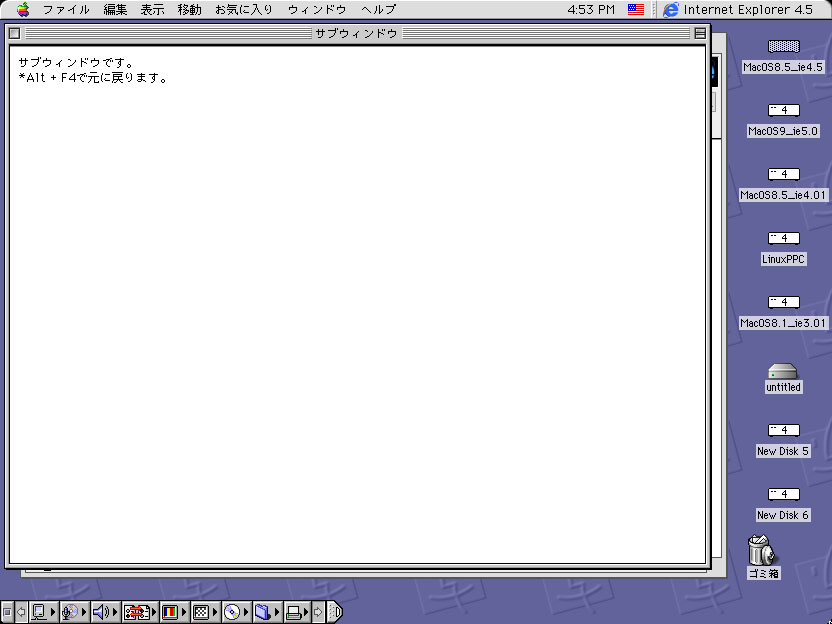
Task: Click the line *Alt + F4で元に戻ります。
Action: 93,78
